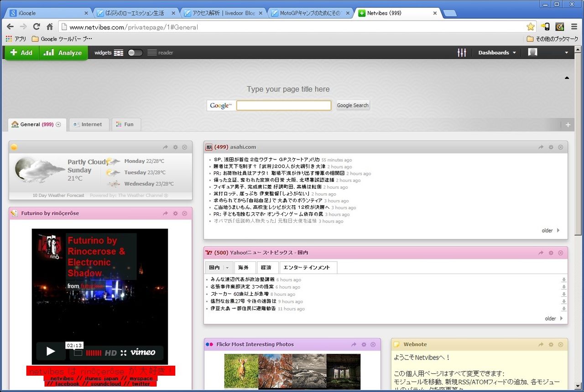584x392 pixels.
Task: Bookmark this page with the star icon
Action: [x=531, y=27]
